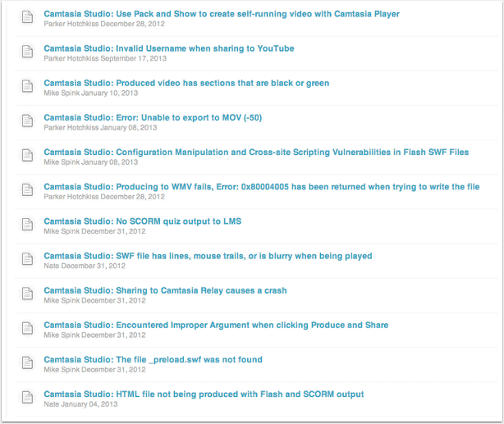Click document icon beside black or green article

[x=27, y=86]
